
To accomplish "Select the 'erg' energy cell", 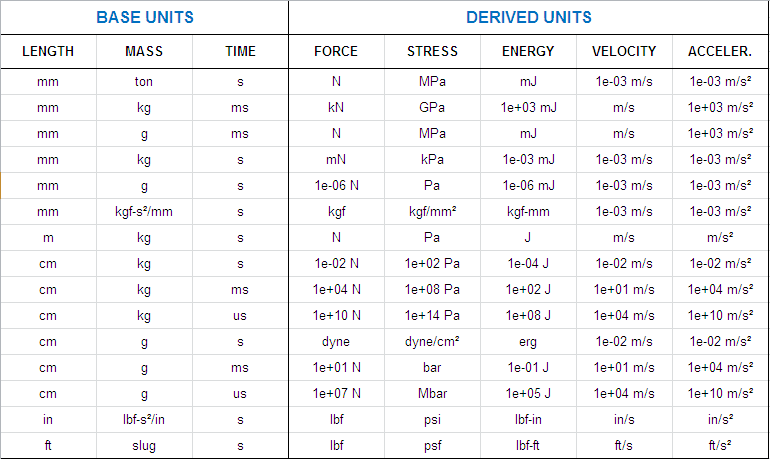I will (x=528, y=341).
